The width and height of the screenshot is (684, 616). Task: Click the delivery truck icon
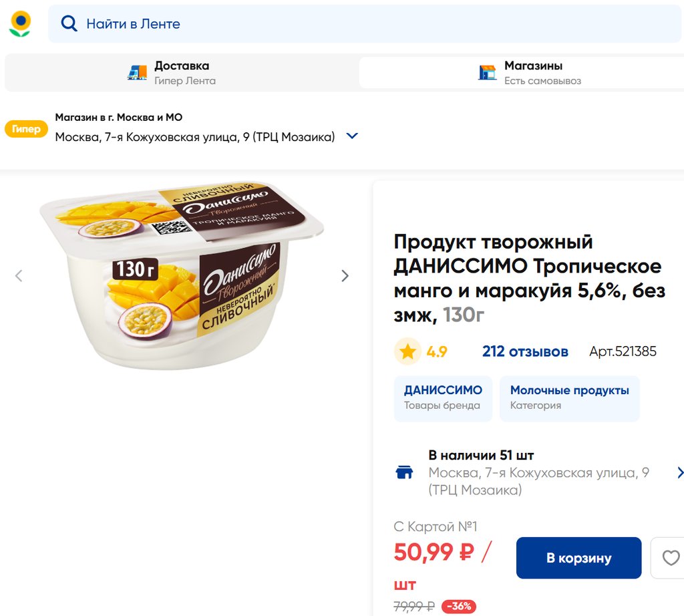point(137,73)
